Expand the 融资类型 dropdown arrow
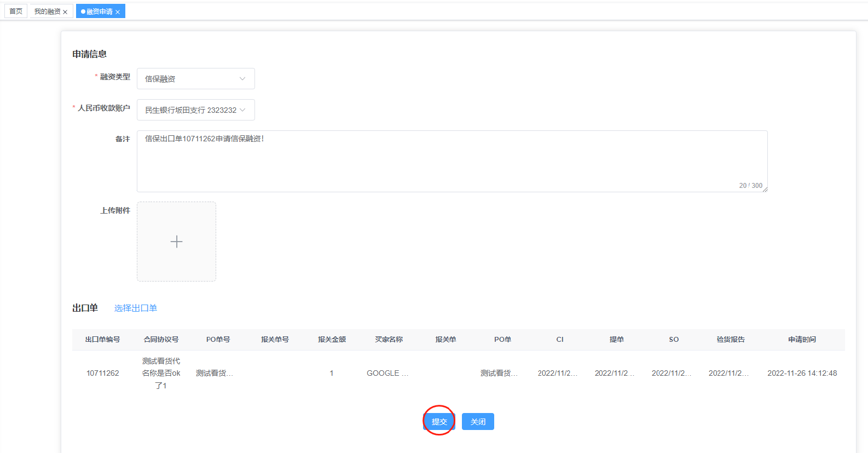 pyautogui.click(x=242, y=79)
